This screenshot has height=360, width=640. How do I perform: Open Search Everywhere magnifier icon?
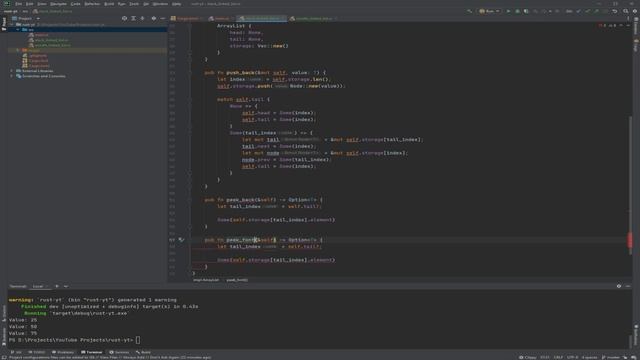pos(625,11)
